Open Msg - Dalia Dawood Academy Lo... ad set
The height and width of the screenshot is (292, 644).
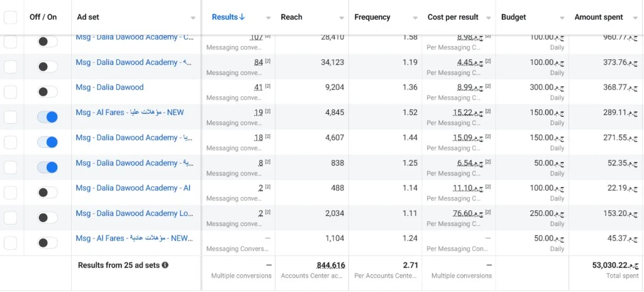(x=135, y=213)
